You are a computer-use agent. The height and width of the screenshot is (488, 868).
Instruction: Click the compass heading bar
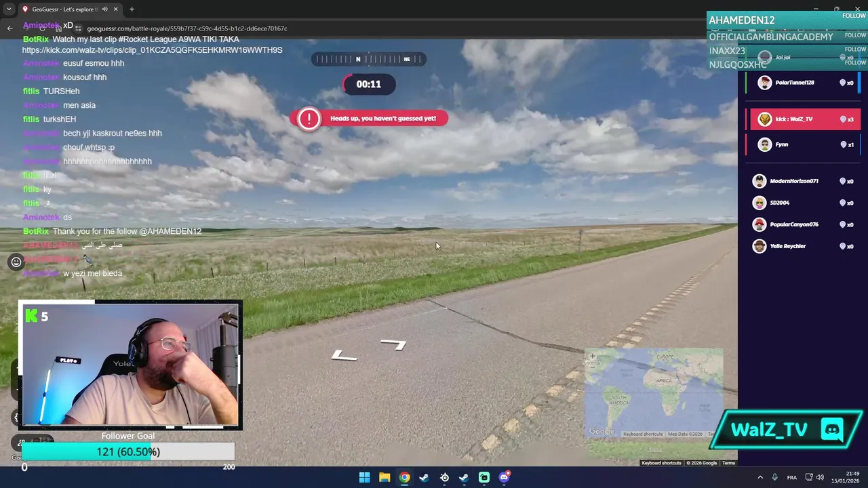(368, 59)
